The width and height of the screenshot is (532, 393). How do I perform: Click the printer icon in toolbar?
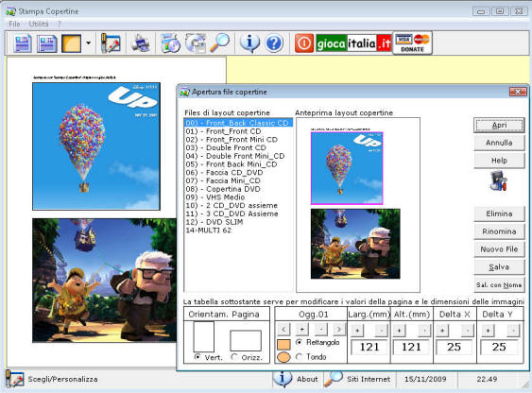(x=141, y=43)
